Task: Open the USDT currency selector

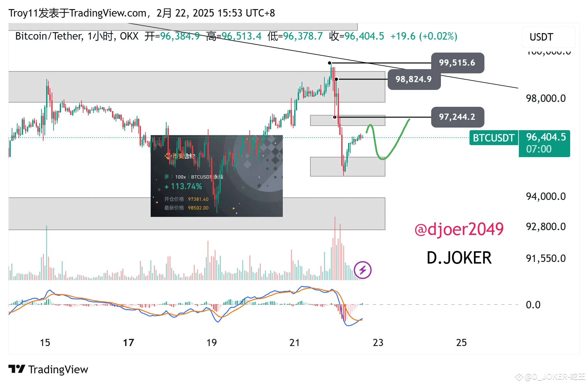Action: point(548,37)
